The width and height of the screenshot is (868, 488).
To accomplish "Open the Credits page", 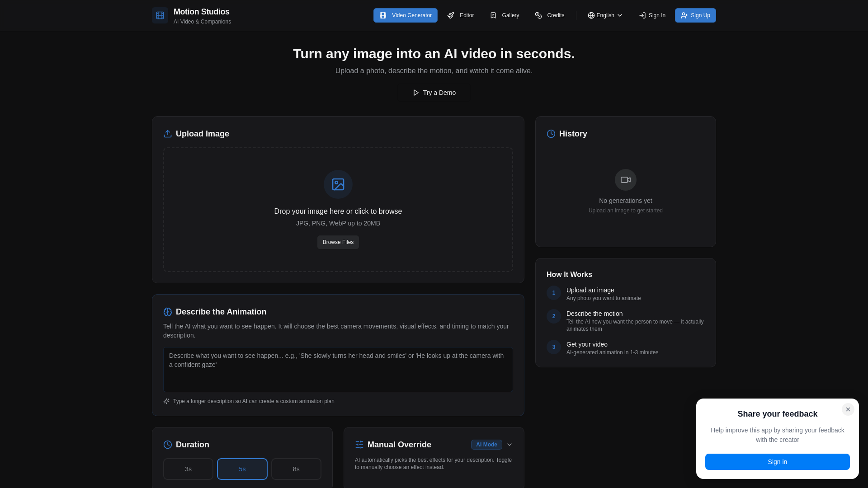I will pos(550,15).
